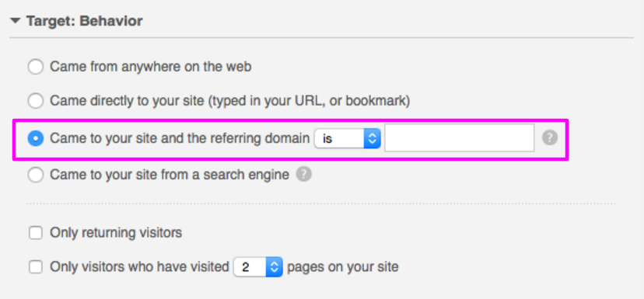Click the 'Only visitors who have visited' label
Screen dimensions: 644x299
pyautogui.click(x=140, y=267)
